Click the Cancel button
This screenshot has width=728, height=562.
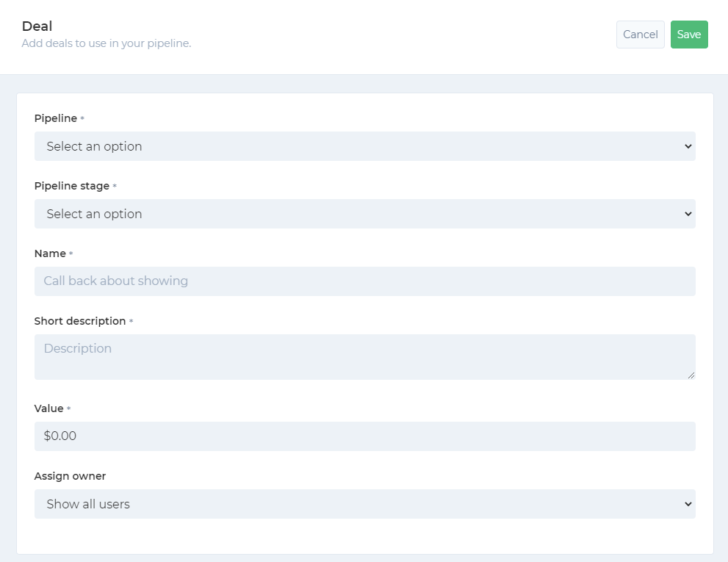pyautogui.click(x=641, y=35)
